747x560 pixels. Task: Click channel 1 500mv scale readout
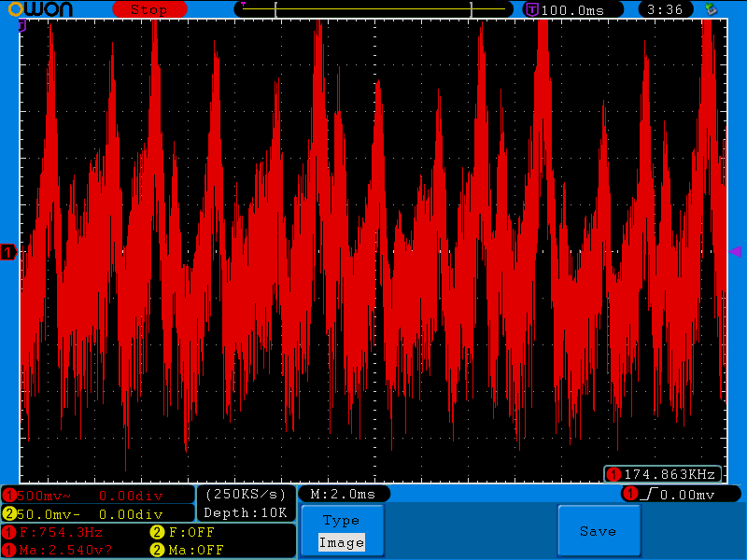43,496
